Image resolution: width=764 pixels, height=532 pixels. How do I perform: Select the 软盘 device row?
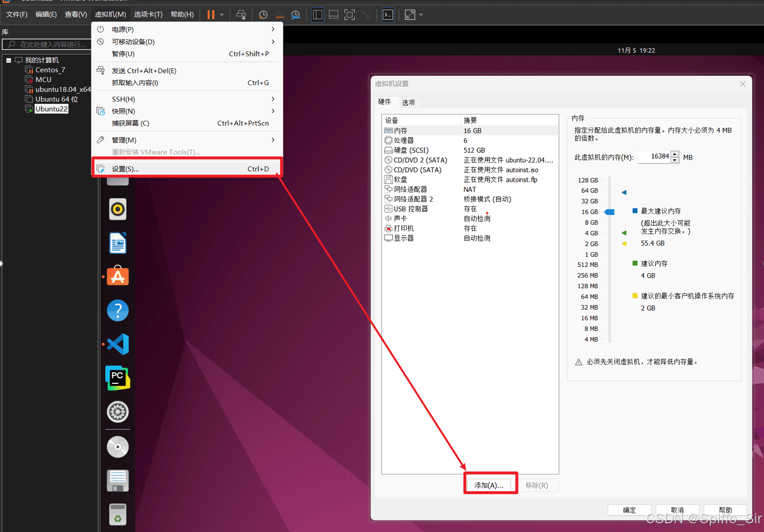pos(471,179)
